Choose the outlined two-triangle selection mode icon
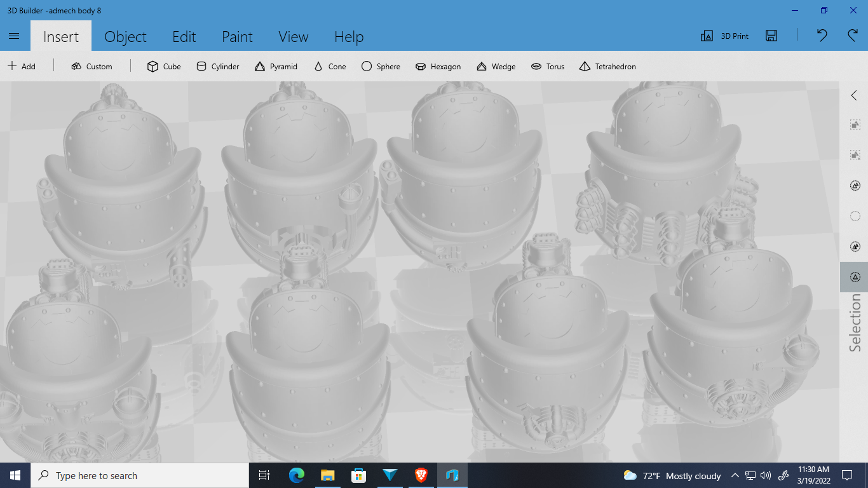Image resolution: width=868 pixels, height=488 pixels. pos(855,186)
